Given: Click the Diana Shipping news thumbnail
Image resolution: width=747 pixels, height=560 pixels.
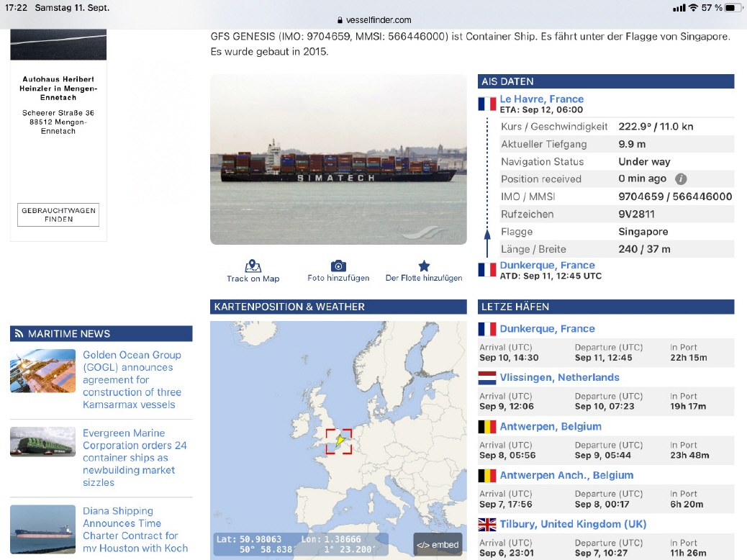Looking at the screenshot, I should point(42,529).
